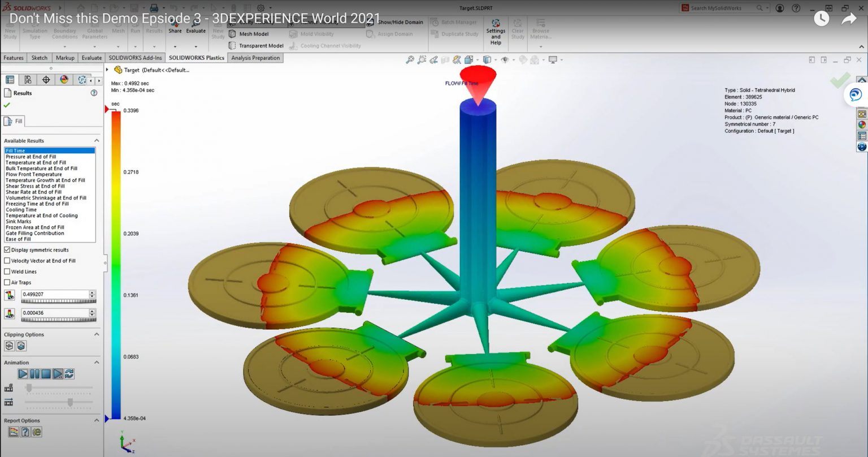
Task: Click the Display Style cube icon
Action: point(487,60)
